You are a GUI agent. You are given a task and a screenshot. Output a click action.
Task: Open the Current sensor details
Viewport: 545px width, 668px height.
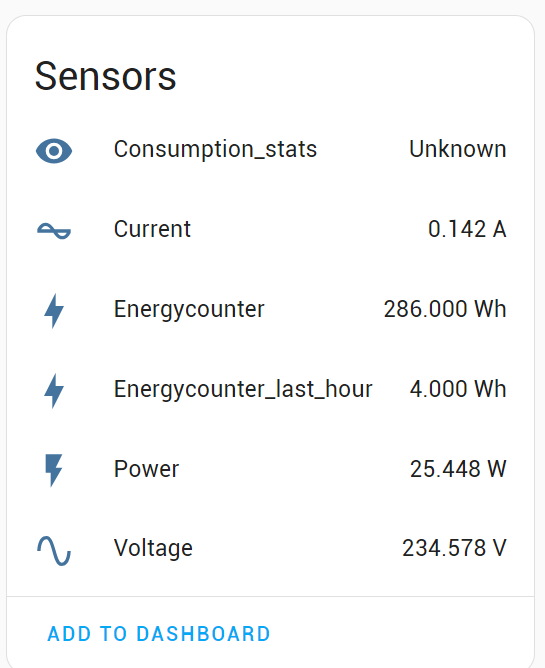(x=271, y=229)
